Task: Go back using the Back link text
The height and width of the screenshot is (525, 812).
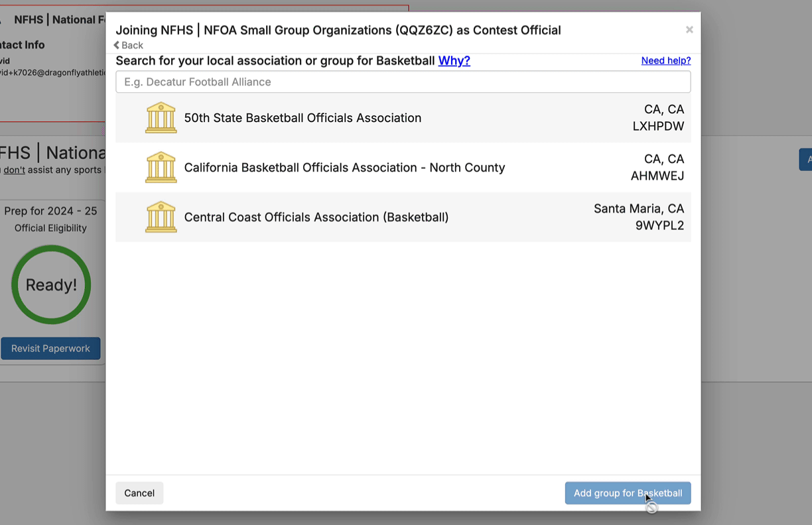Action: point(133,45)
